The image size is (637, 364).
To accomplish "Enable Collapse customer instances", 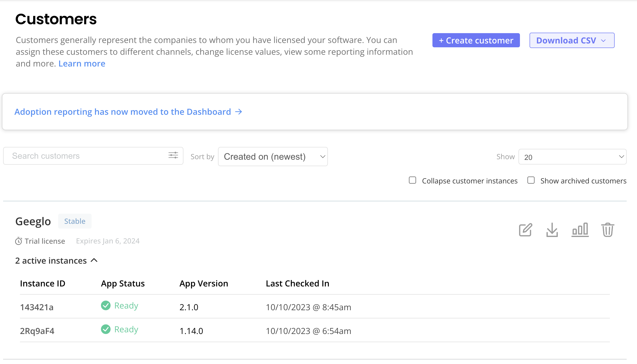I will 412,180.
